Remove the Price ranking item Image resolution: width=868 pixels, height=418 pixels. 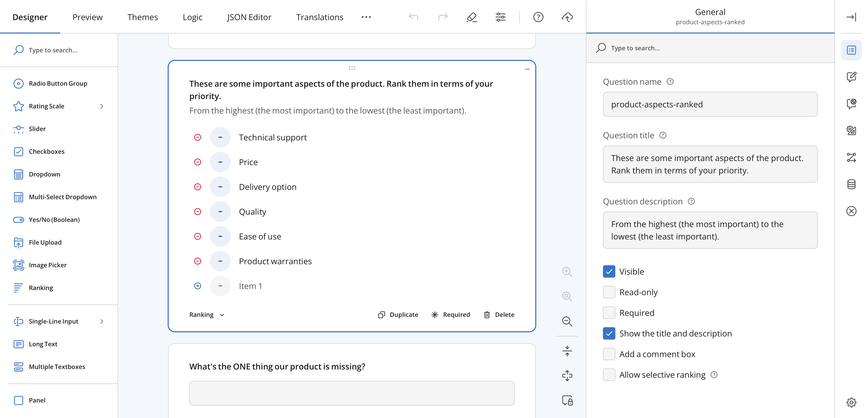198,162
